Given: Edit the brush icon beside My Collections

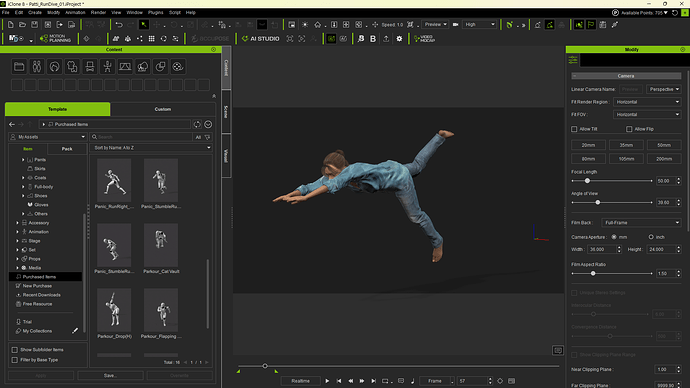Looking at the screenshot, I should click(x=75, y=330).
